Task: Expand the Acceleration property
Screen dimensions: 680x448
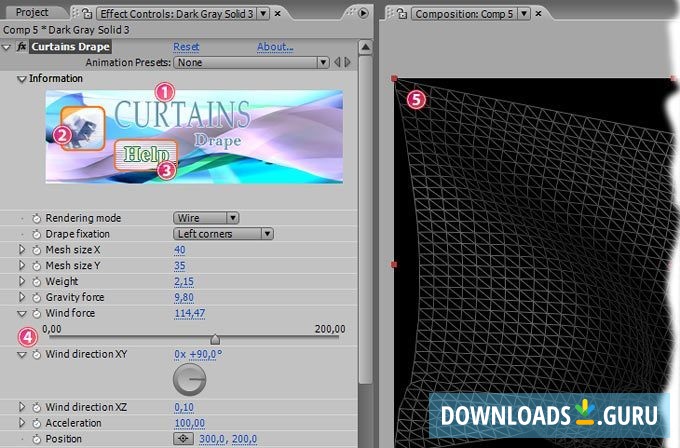Action: point(22,423)
